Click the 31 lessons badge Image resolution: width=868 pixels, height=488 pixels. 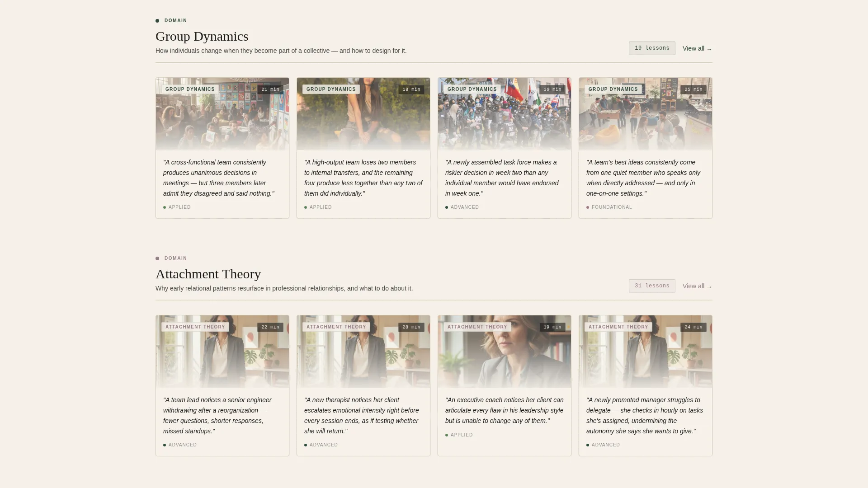click(x=652, y=286)
